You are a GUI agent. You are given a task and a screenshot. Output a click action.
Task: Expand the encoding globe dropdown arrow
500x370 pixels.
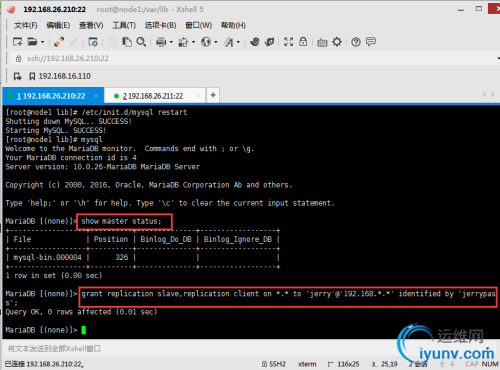216,42
